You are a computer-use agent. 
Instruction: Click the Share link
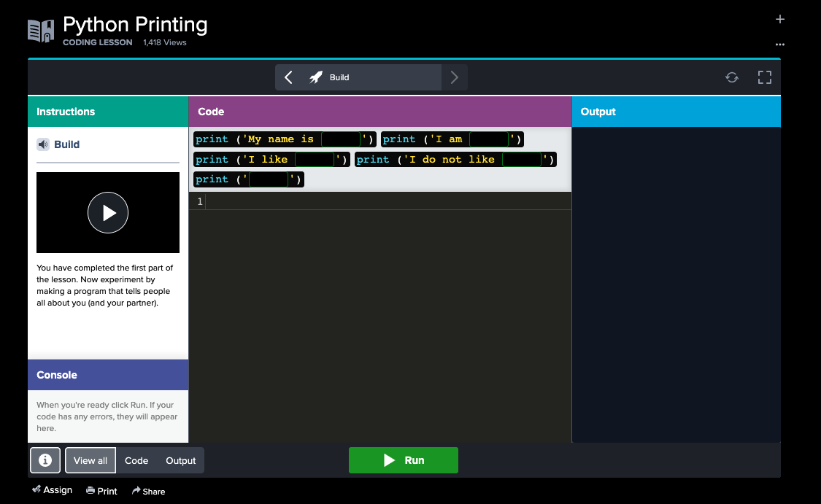[x=148, y=491]
